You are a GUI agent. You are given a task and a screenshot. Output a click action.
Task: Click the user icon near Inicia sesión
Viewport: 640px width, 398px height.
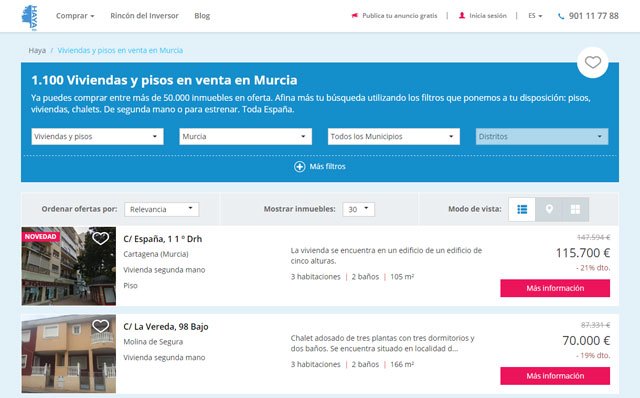pos(462,16)
